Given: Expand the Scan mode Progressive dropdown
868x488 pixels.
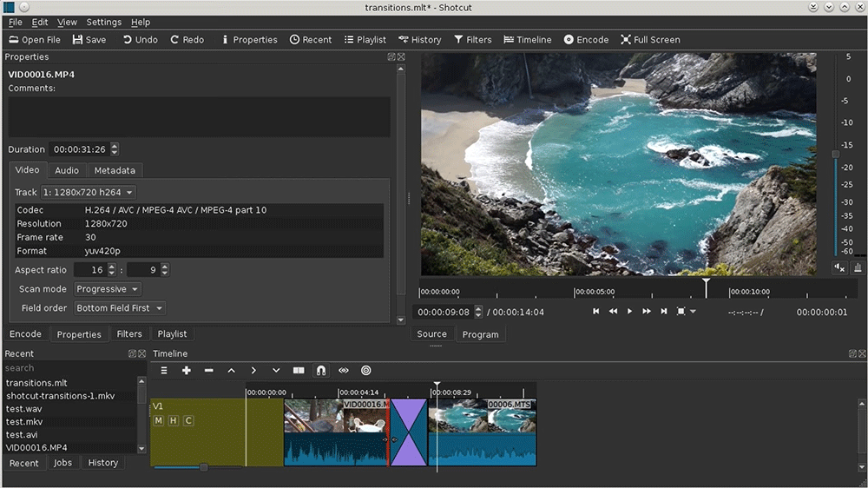Looking at the screenshot, I should coord(108,289).
